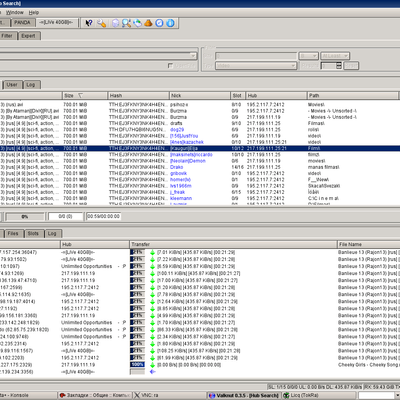Screen dimensions: 400x400
Task: Click green download arrow on 17.00 KiB/s row
Action: (x=153, y=281)
